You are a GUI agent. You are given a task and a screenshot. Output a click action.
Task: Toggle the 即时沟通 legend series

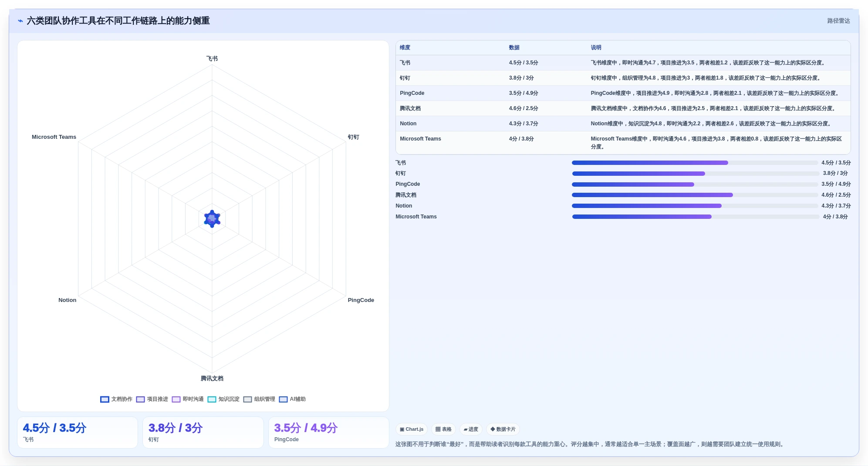tap(188, 399)
